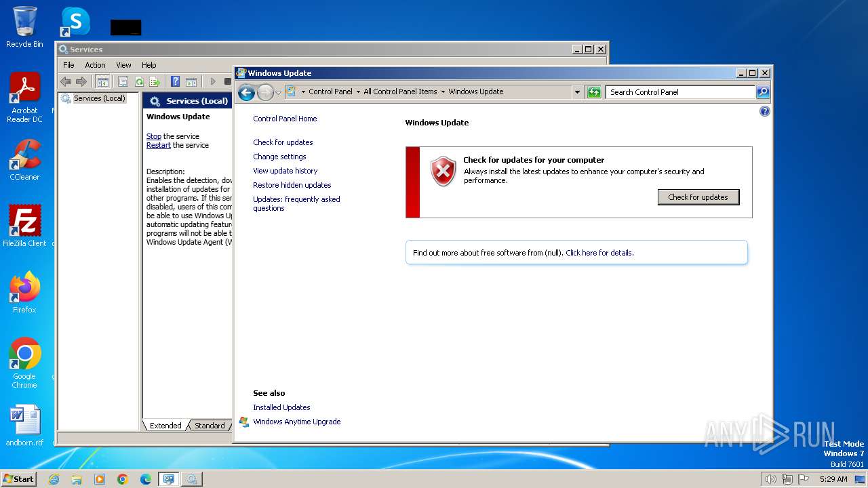Open the View menu in Services
868x488 pixels.
[x=123, y=65]
